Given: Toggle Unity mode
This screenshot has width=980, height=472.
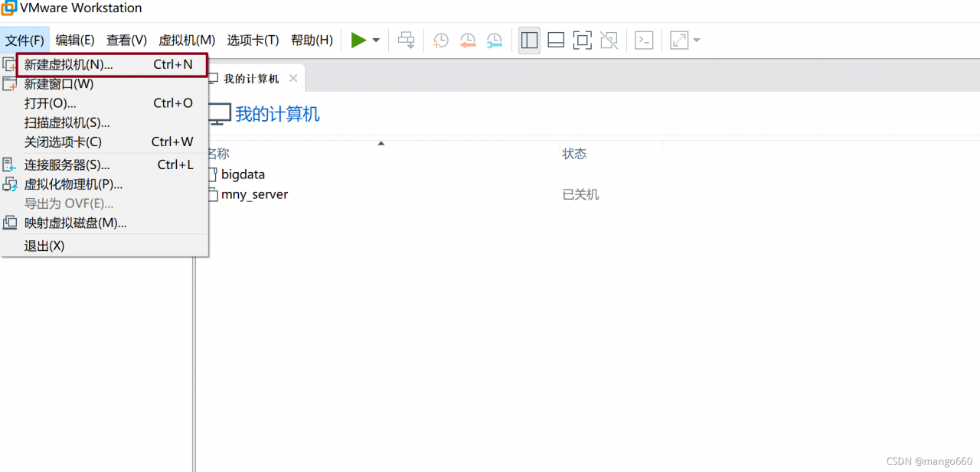Looking at the screenshot, I should click(609, 40).
